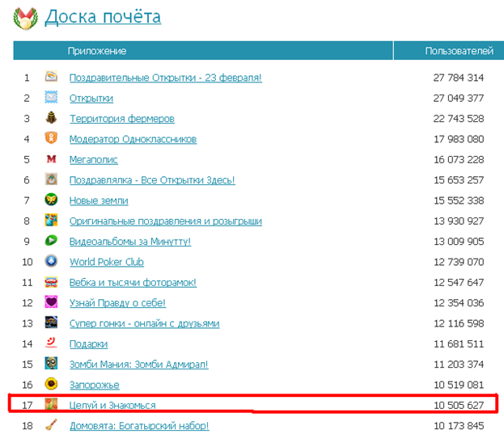This screenshot has height=434, width=504.
Task: Open the Доска почёта heading link
Action: point(103,17)
